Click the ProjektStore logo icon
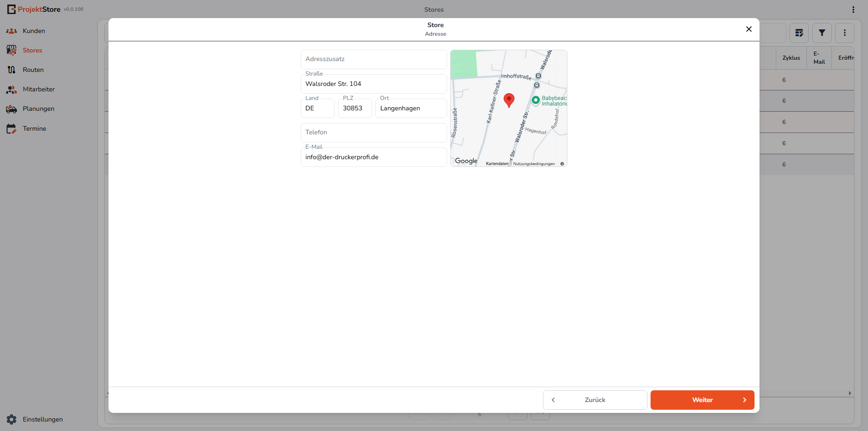Viewport: 868px width, 431px height. coord(11,9)
